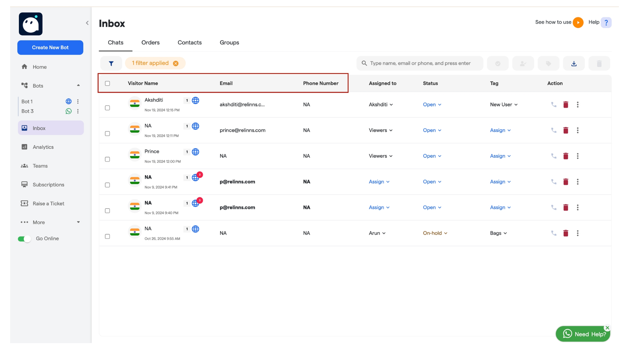The height and width of the screenshot is (364, 629).
Task: Select checkbox for Nov 9 9:40 PM chat
Action: click(108, 211)
